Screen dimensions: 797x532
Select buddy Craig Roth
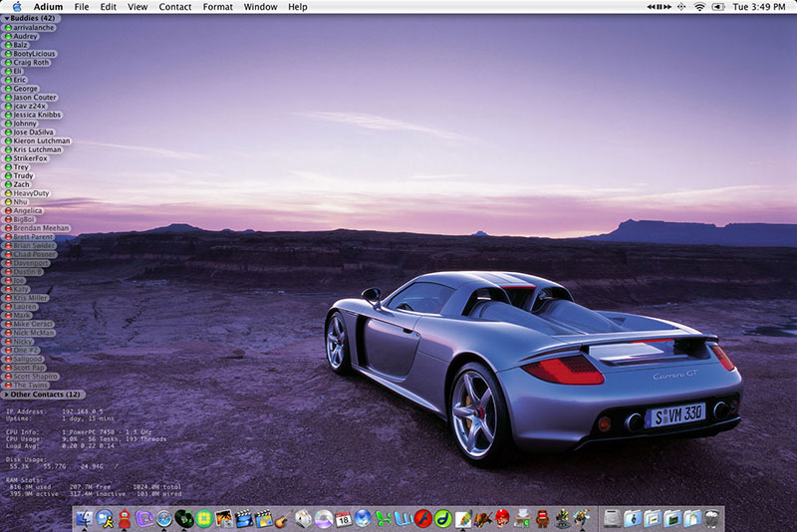[x=27, y=63]
